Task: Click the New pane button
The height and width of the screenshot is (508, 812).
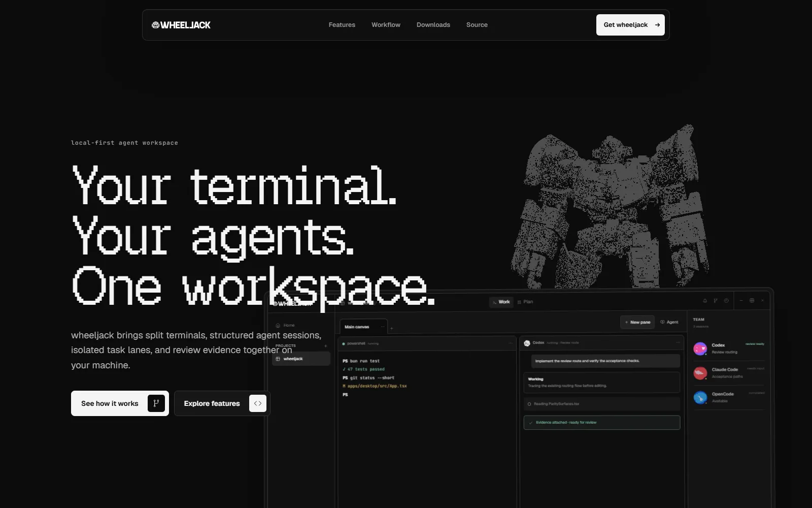Action: (637, 322)
